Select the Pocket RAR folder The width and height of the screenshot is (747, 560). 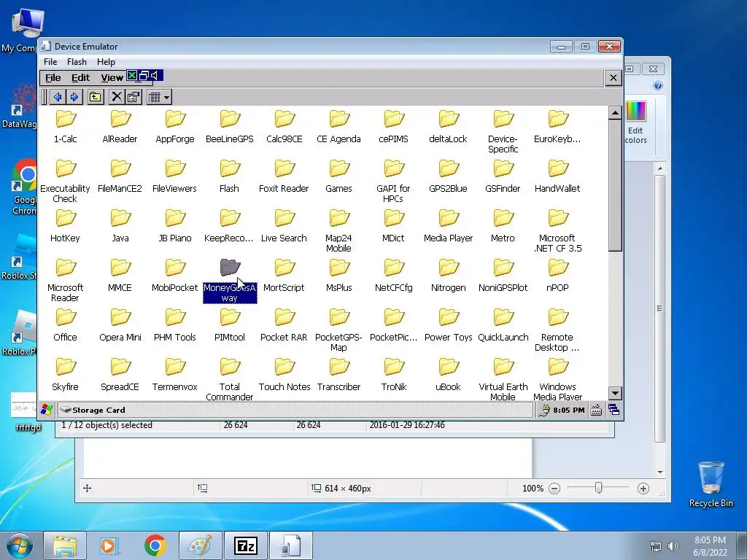284,325
